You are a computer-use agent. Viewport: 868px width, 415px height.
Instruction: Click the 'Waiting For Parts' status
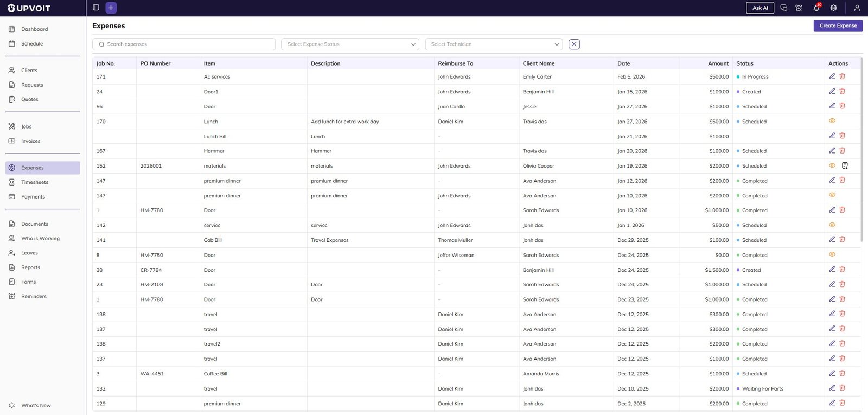pos(762,388)
